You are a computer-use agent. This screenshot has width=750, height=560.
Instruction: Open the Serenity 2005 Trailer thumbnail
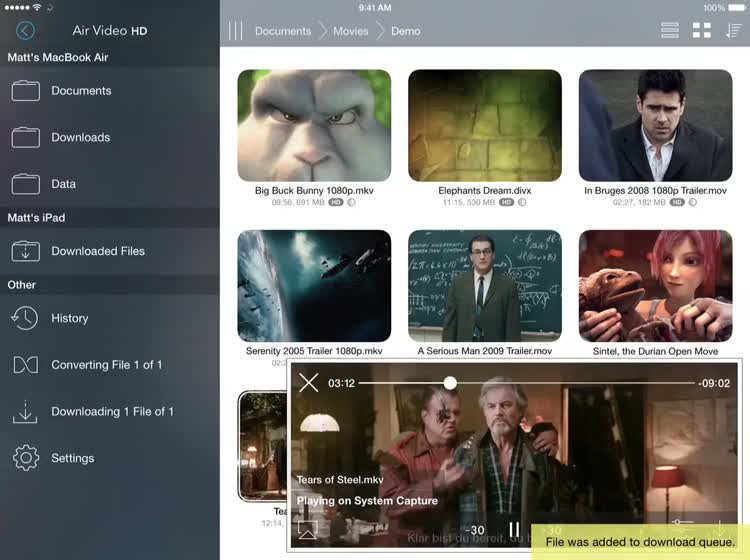(314, 286)
